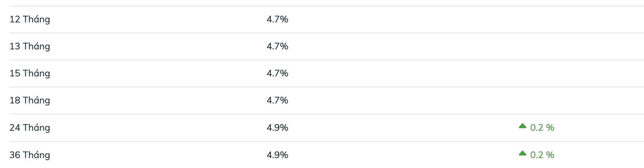Click the 4.7% rate for 12 Tháng
644x168 pixels.
click(277, 19)
